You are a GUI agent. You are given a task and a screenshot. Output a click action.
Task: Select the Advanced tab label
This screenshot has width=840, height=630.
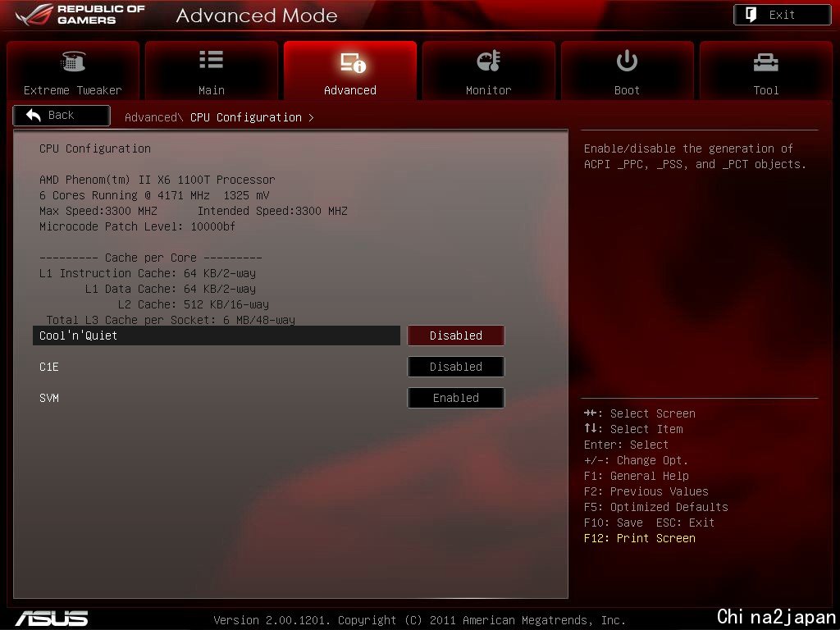pos(349,90)
